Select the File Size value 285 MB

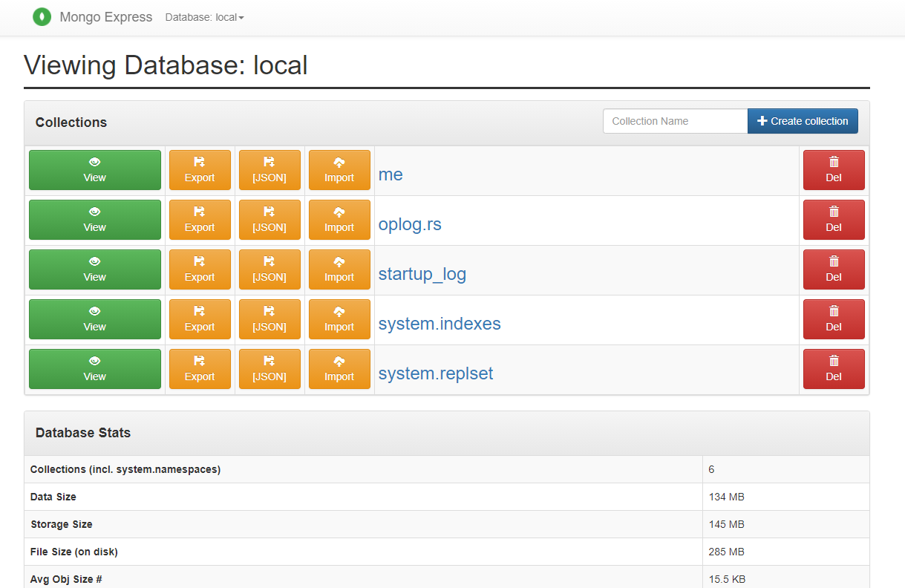[727, 552]
